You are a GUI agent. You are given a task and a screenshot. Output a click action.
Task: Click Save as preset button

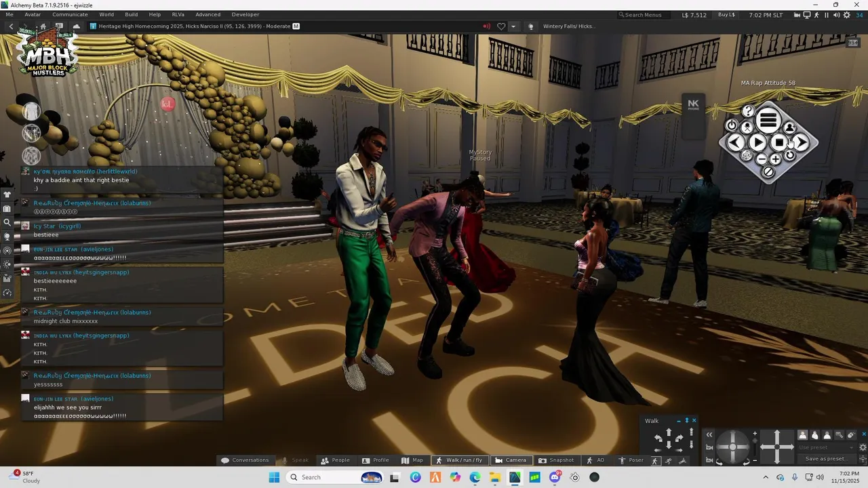point(827,459)
